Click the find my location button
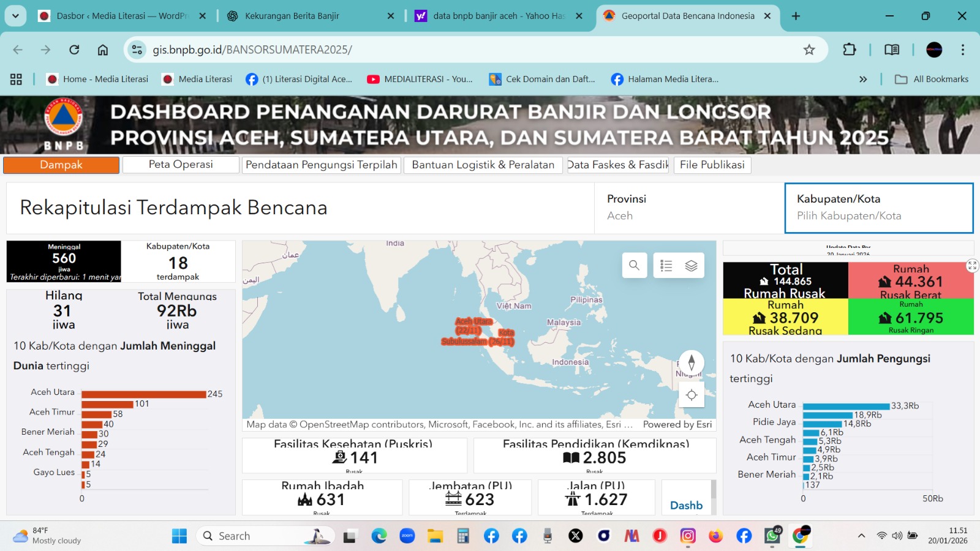Viewport: 980px width, 551px height. point(691,395)
